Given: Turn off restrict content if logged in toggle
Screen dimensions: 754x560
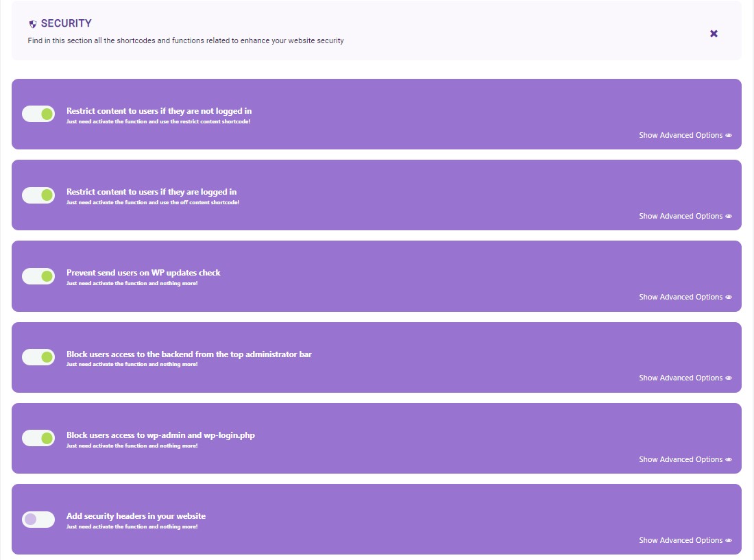Looking at the screenshot, I should pyautogui.click(x=38, y=195).
